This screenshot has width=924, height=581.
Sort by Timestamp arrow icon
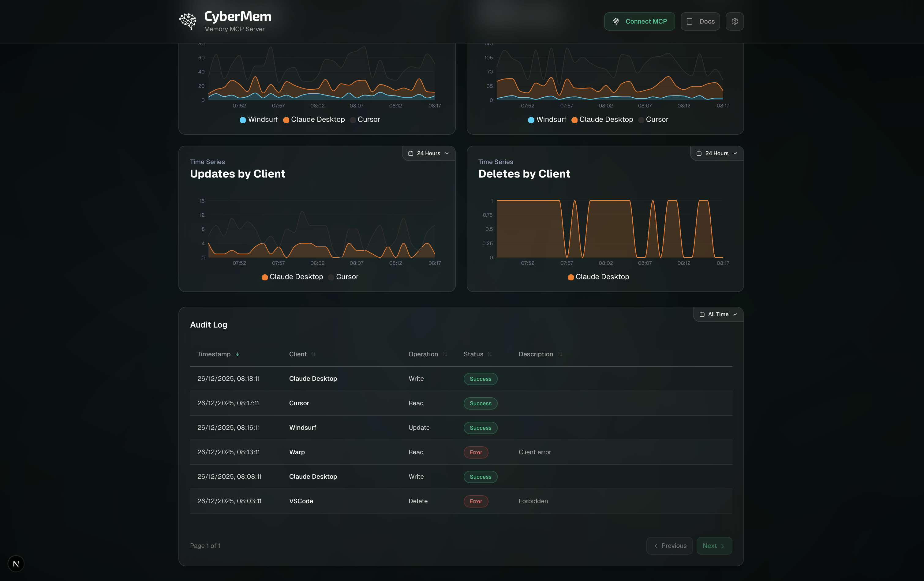[238, 354]
